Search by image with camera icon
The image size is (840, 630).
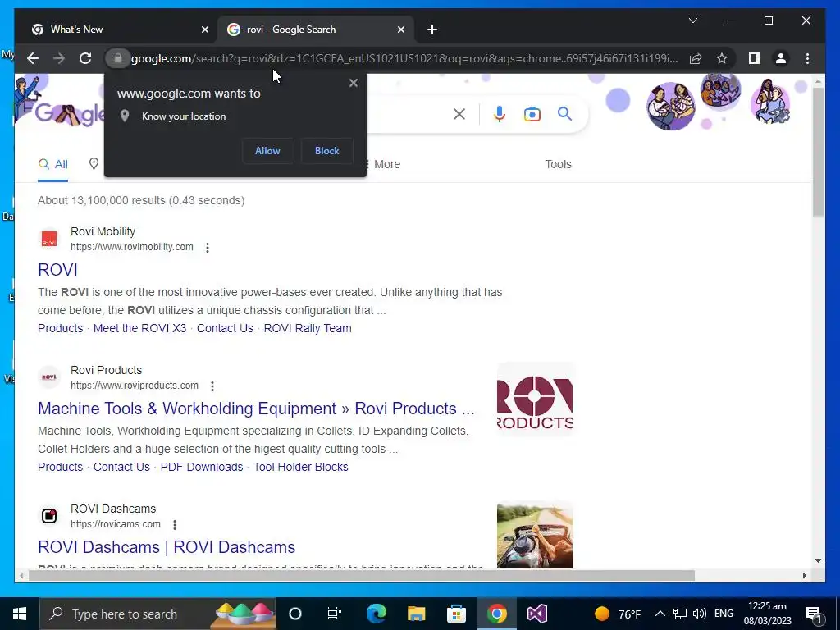[532, 114]
